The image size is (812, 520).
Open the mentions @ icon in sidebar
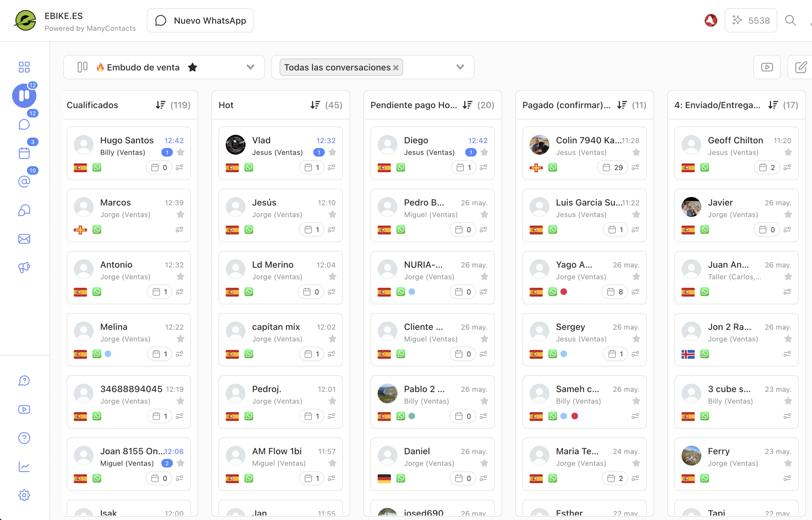[x=24, y=182]
